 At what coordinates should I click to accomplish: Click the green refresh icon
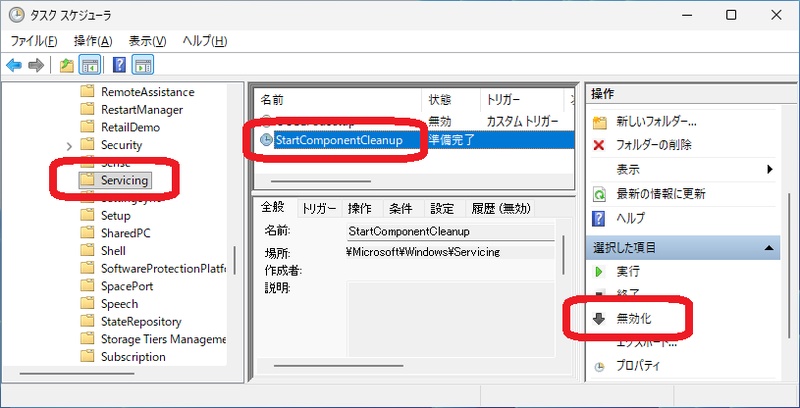coord(599,194)
